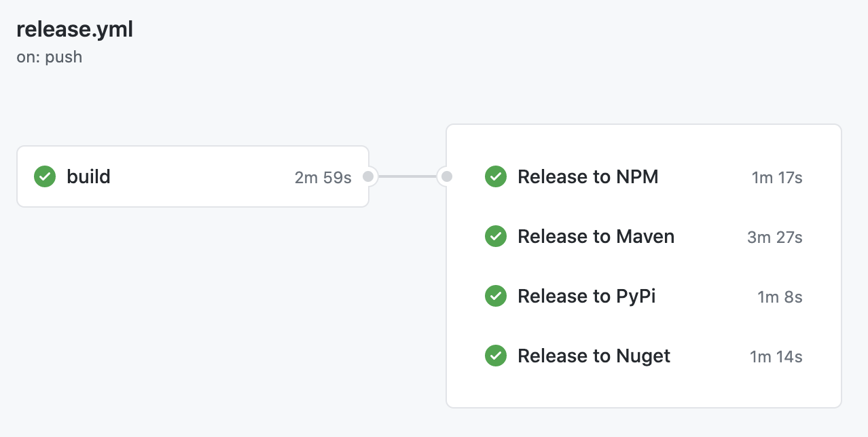Click the success icon beside Release to PyPi
The height and width of the screenshot is (437, 868).
pos(496,296)
